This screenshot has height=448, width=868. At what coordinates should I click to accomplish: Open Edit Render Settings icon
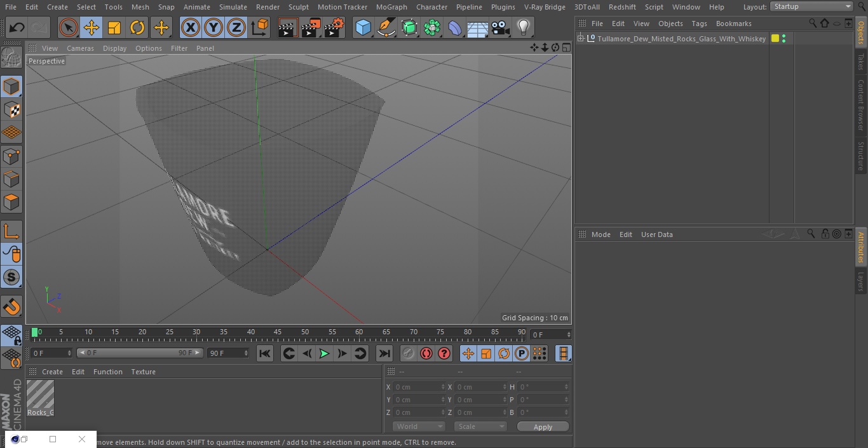coord(334,28)
